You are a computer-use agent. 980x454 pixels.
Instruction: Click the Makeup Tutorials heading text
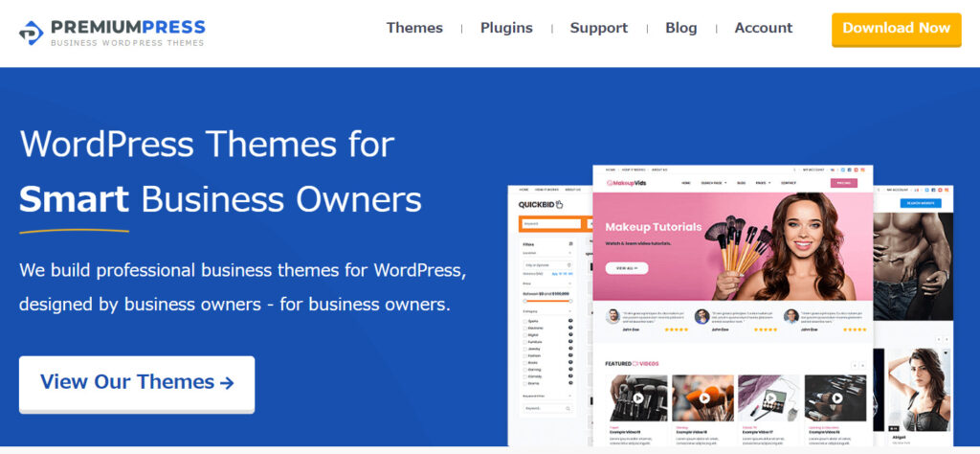tap(653, 228)
